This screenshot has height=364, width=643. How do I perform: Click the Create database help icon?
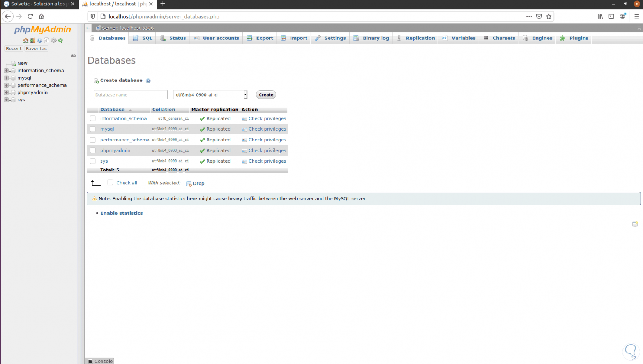click(x=148, y=81)
